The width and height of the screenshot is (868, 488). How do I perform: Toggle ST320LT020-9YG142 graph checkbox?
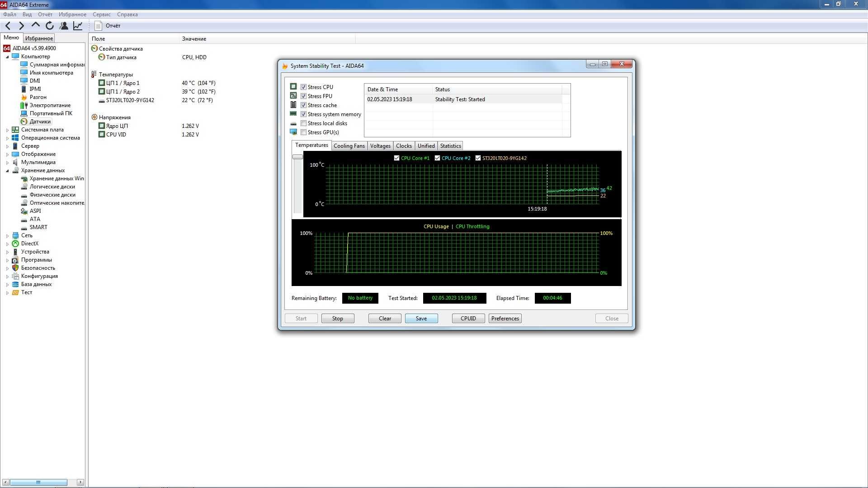tap(478, 158)
